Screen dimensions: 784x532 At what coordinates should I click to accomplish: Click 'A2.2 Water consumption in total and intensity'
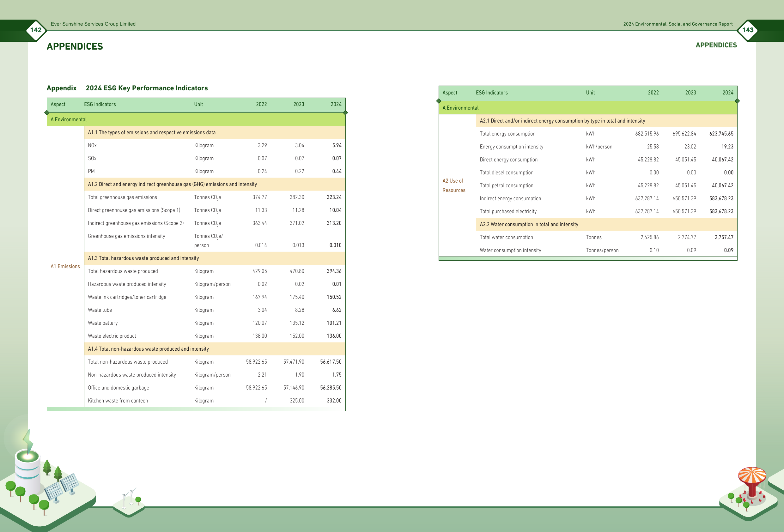tap(606, 225)
